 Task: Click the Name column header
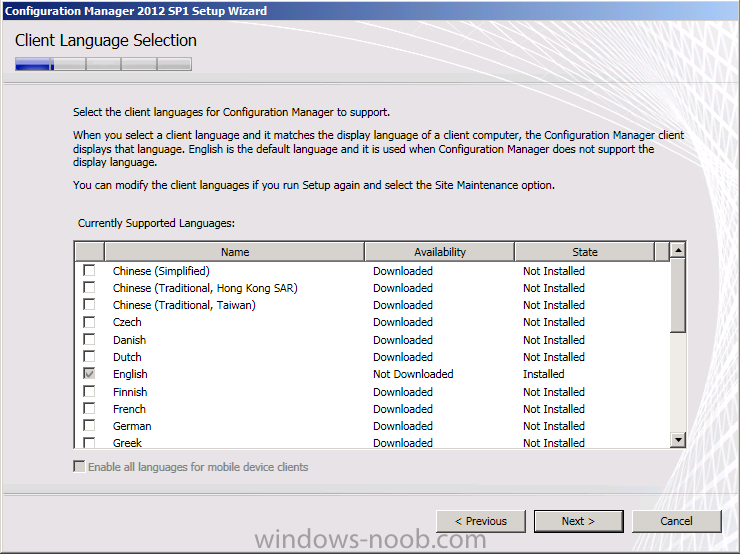235,252
